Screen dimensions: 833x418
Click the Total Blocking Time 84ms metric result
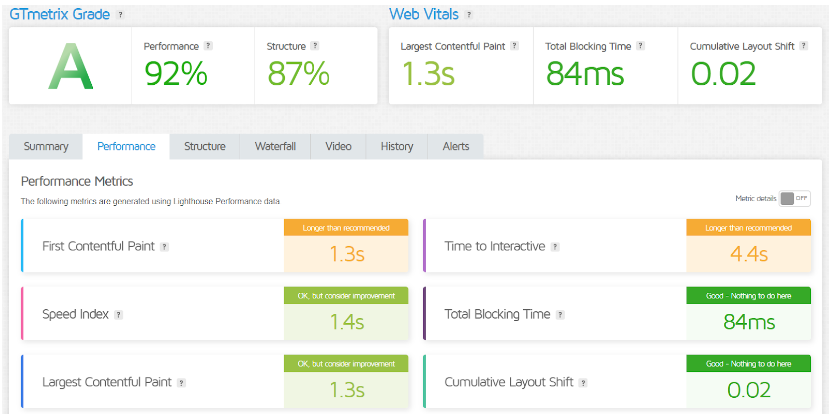[x=749, y=322]
